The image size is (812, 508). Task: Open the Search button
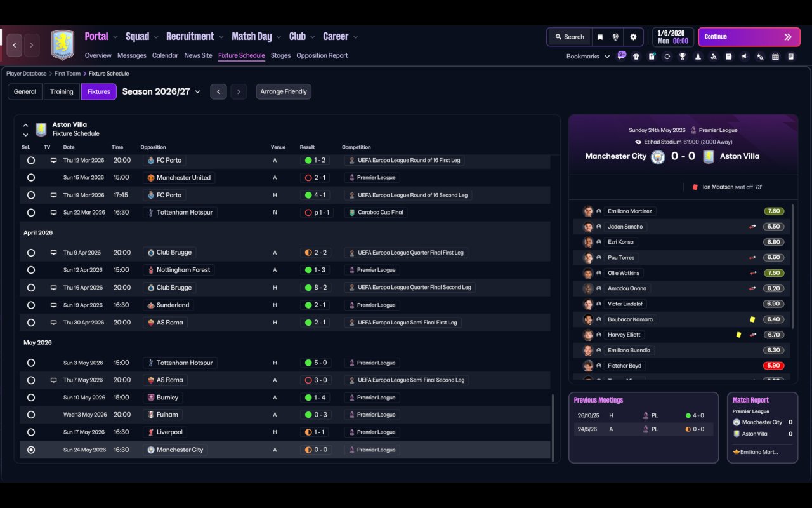pyautogui.click(x=569, y=37)
